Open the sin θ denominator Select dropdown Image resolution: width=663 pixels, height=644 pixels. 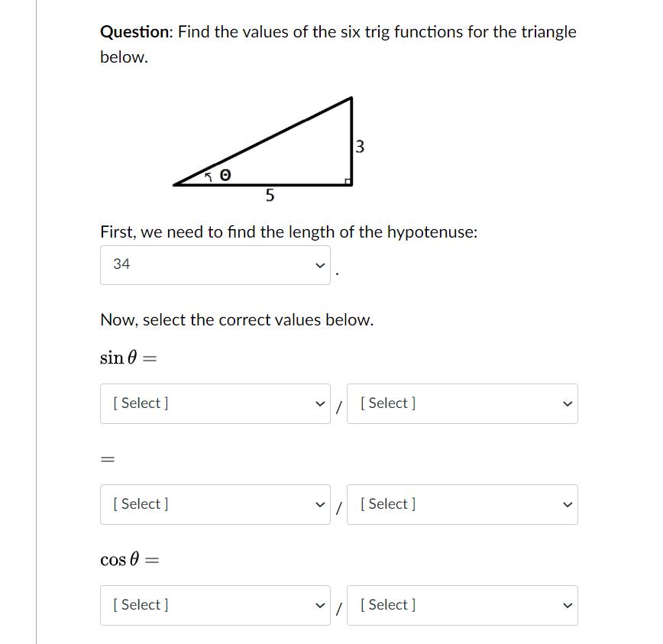461,403
